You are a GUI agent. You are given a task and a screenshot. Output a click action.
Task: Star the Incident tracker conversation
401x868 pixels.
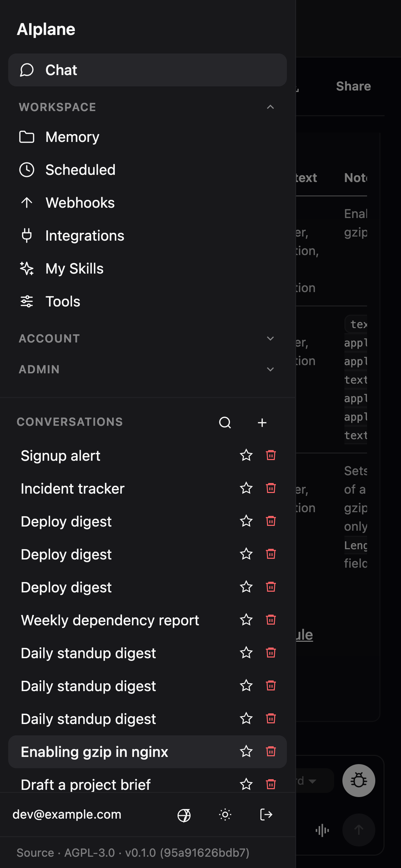click(x=246, y=489)
